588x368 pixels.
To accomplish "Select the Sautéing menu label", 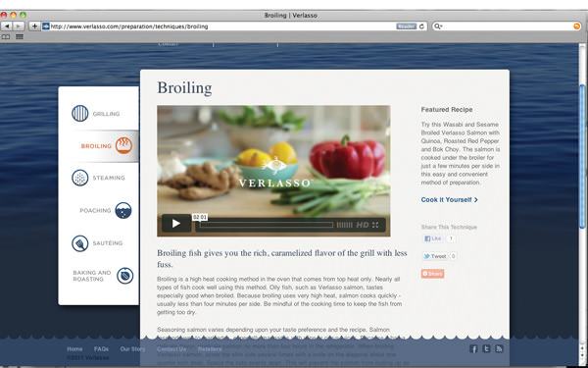I will [x=108, y=243].
